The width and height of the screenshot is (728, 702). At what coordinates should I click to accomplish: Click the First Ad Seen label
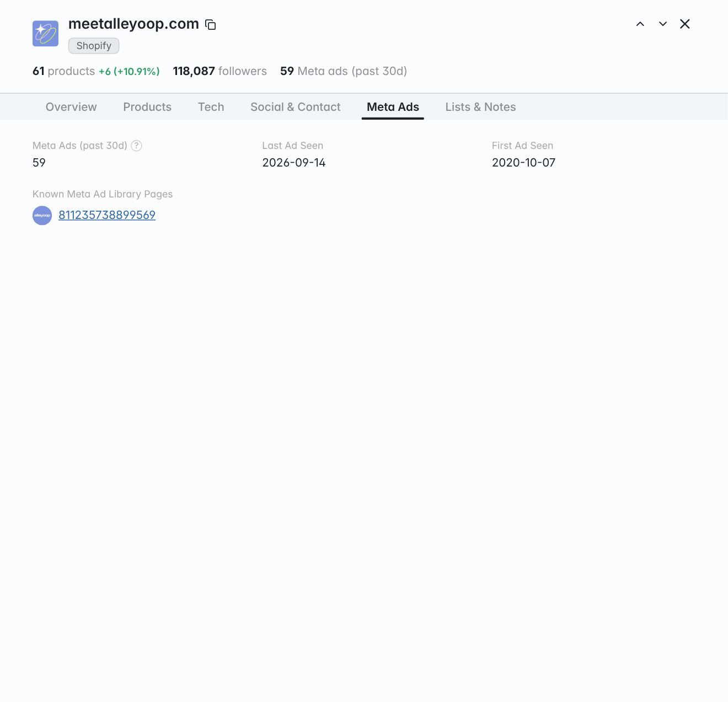click(522, 146)
